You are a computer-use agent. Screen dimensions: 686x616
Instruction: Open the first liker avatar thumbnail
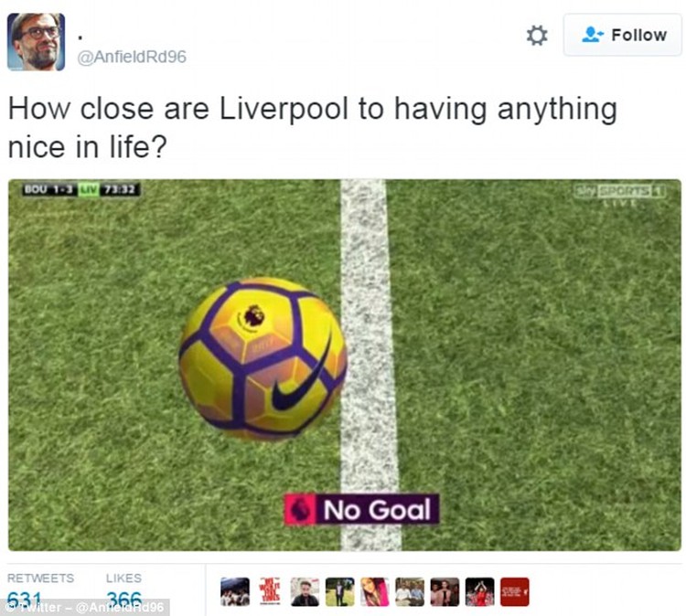click(x=235, y=592)
